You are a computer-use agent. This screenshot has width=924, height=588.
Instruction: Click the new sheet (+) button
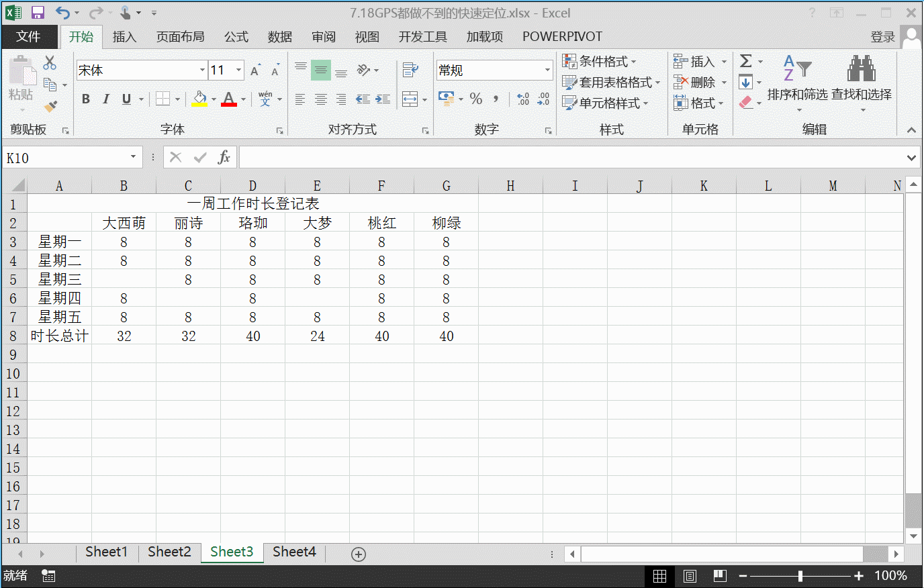pos(358,554)
